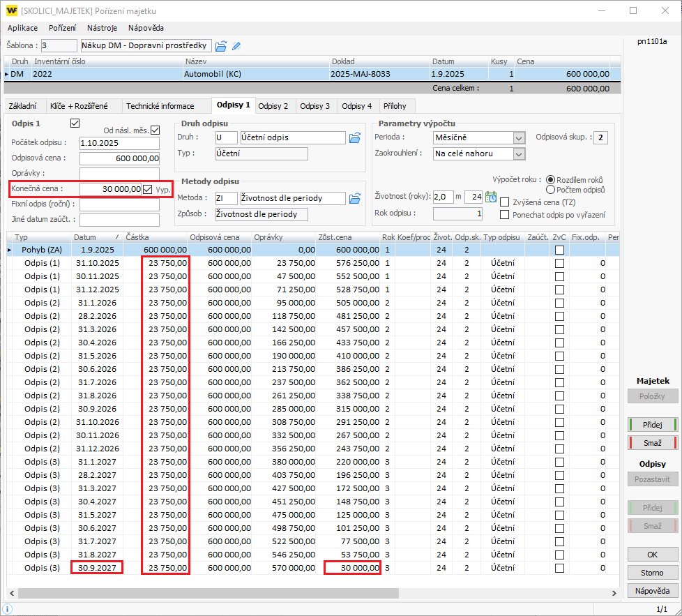The image size is (682, 616).
Task: Expand the Perioda dropdown
Action: 519,137
